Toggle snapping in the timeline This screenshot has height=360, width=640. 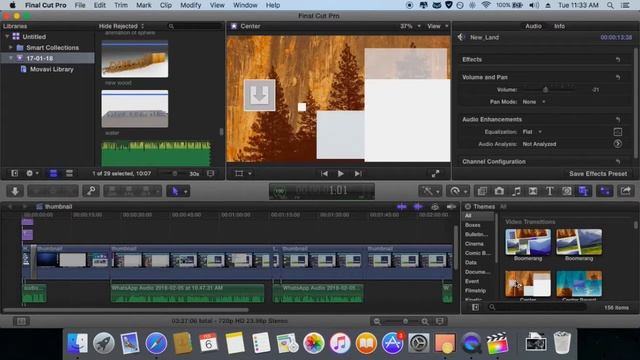coord(451,207)
